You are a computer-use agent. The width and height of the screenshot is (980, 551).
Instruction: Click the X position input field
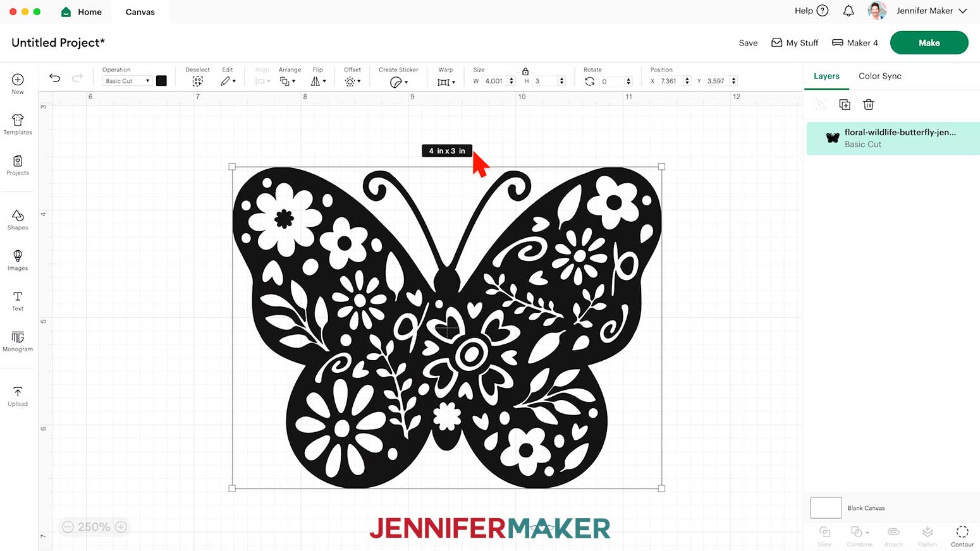pyautogui.click(x=670, y=81)
